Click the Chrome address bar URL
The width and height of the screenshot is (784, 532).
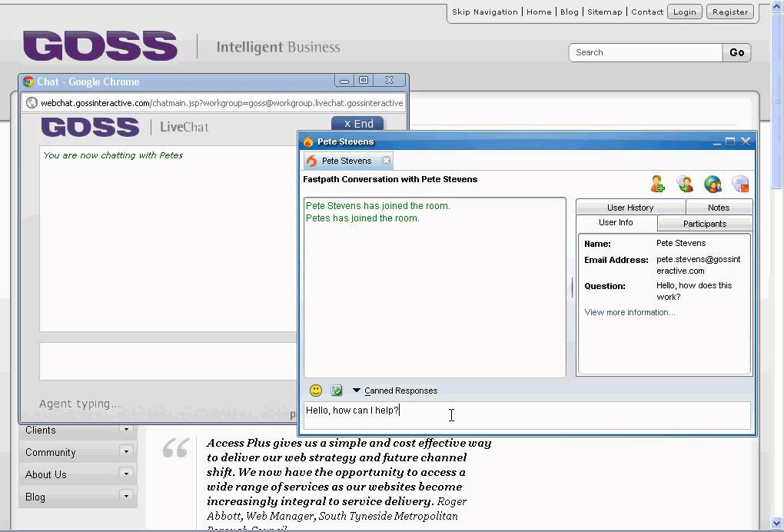click(221, 103)
